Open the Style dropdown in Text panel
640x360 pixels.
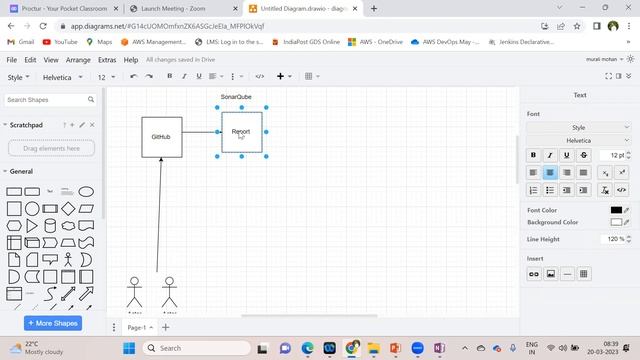coord(578,127)
